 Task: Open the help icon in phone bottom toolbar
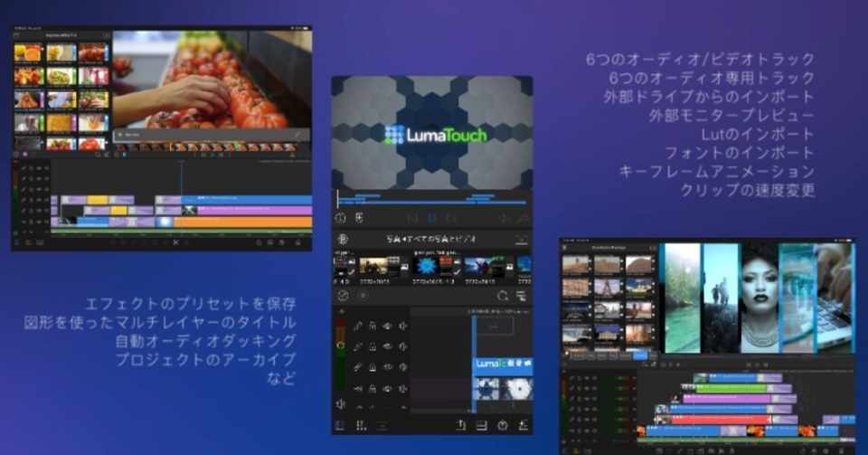click(x=502, y=425)
